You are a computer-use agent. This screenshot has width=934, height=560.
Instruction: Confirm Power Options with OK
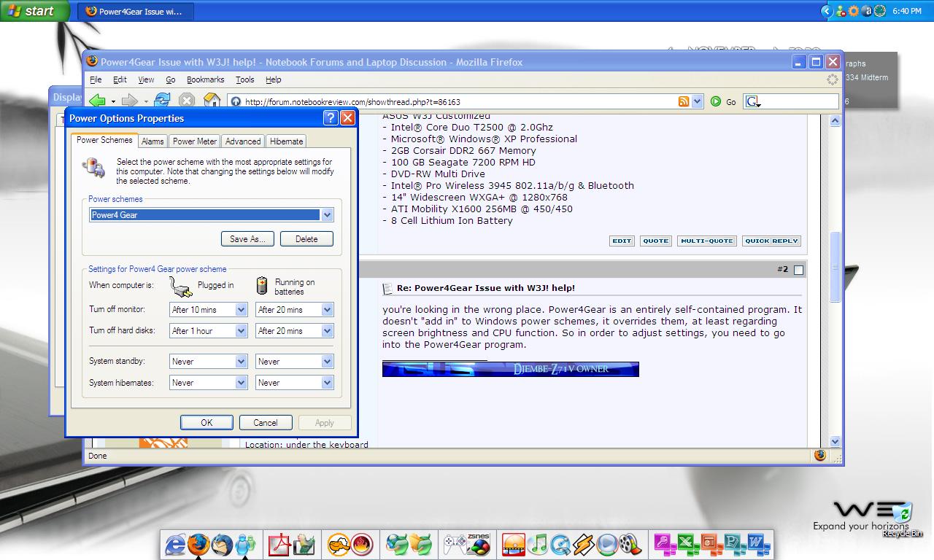click(207, 423)
